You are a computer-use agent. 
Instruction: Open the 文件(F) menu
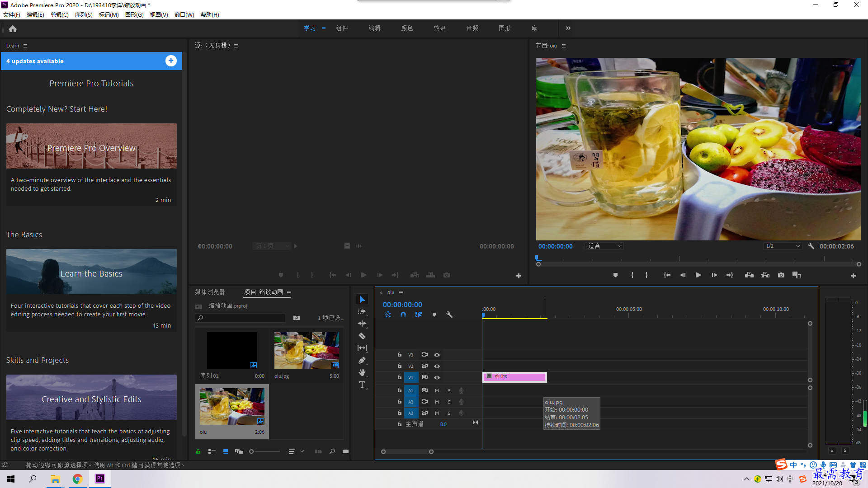click(12, 14)
